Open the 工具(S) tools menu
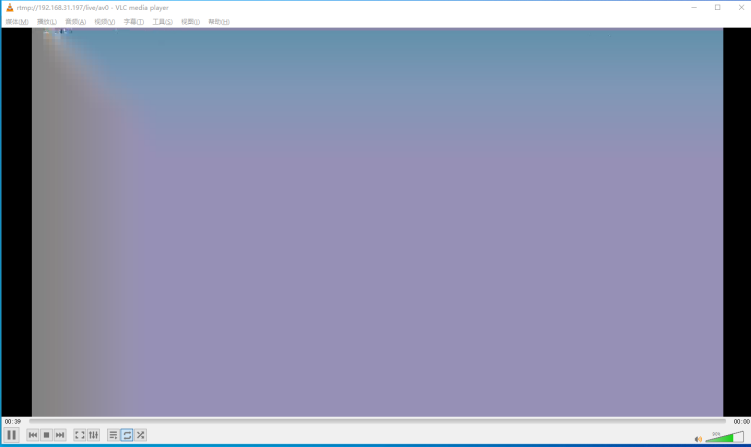751x447 pixels. point(162,22)
